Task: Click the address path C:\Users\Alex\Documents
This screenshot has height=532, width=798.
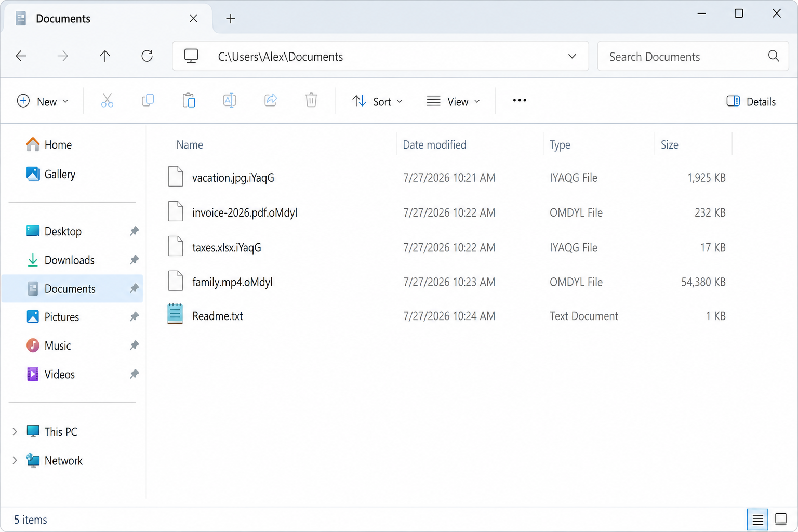Action: click(x=281, y=57)
